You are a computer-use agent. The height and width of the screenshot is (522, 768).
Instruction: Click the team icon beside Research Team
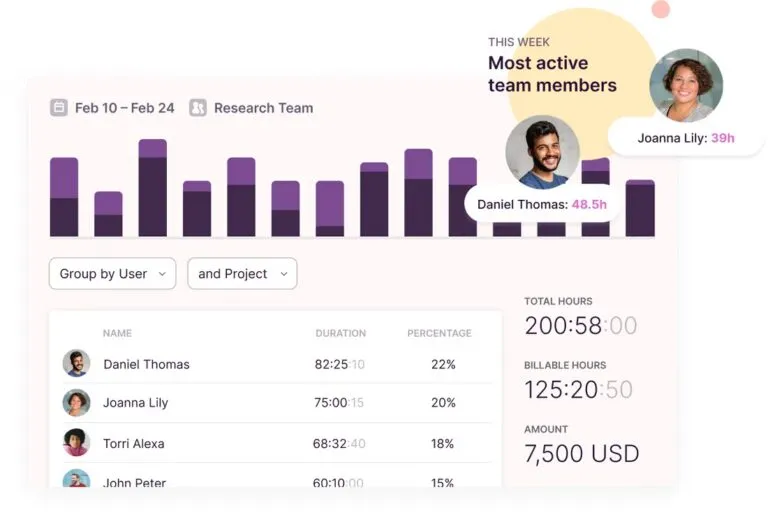click(x=198, y=108)
